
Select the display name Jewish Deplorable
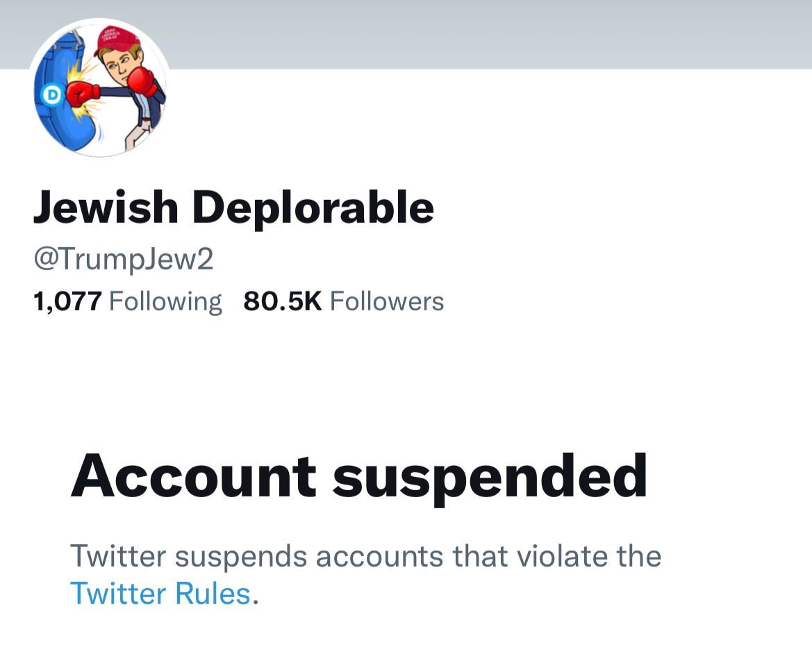tap(234, 206)
